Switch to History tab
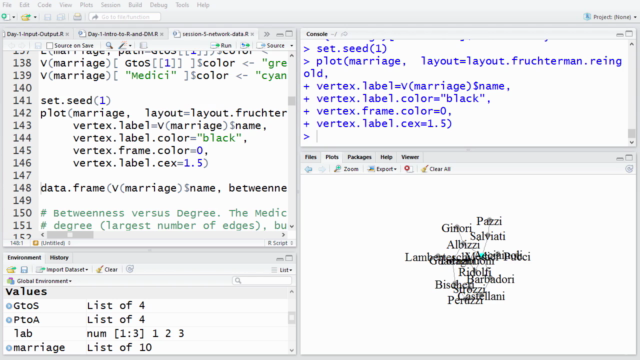This screenshot has height=360, width=640. pos(59,258)
